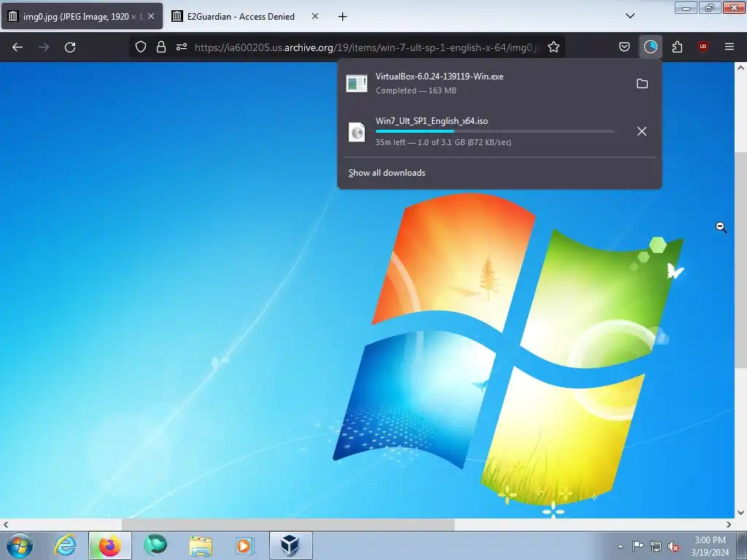Open folder containing VirtualBox download
Image resolution: width=747 pixels, height=560 pixels.
[642, 84]
